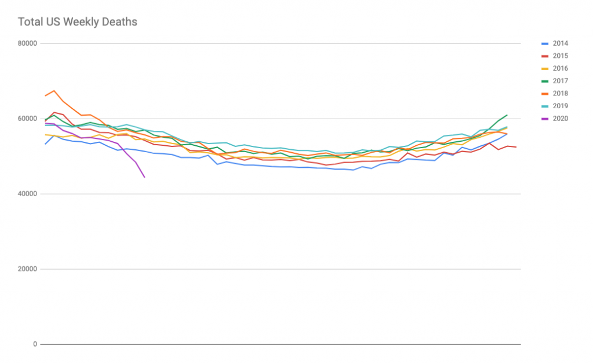The image size is (593, 364).
Task: Click the 2019 teal legend swatch
Action: (x=544, y=106)
